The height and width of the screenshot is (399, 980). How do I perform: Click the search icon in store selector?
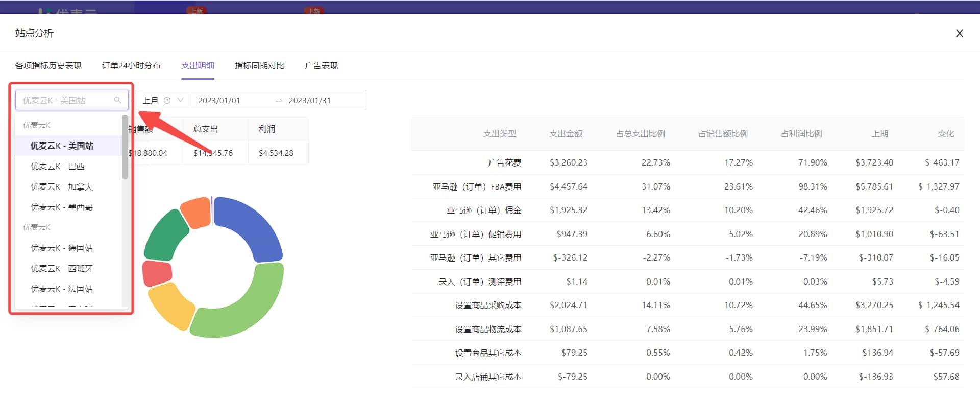[118, 100]
